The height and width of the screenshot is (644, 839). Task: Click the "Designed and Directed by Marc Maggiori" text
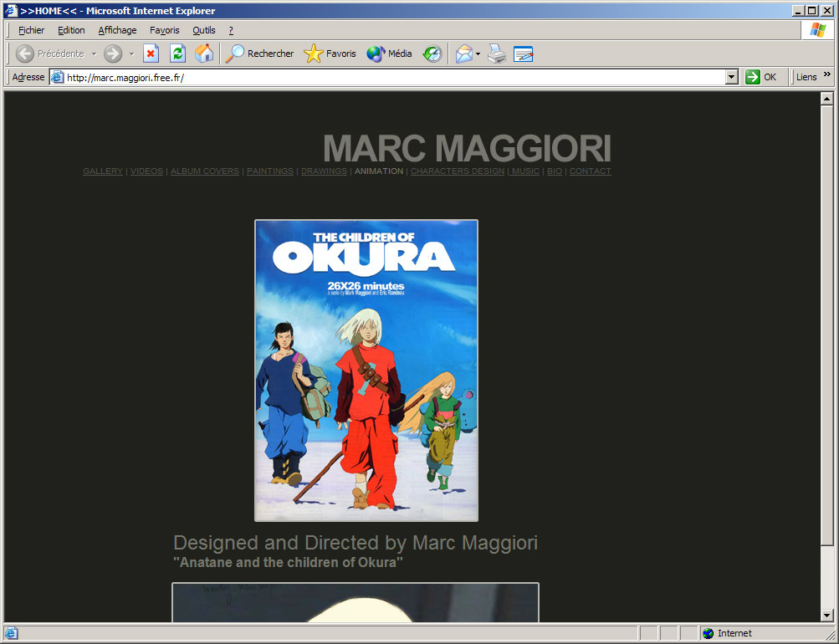click(x=356, y=543)
